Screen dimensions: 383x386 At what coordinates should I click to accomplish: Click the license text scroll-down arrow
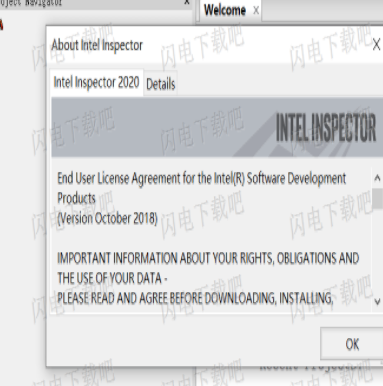(x=377, y=302)
